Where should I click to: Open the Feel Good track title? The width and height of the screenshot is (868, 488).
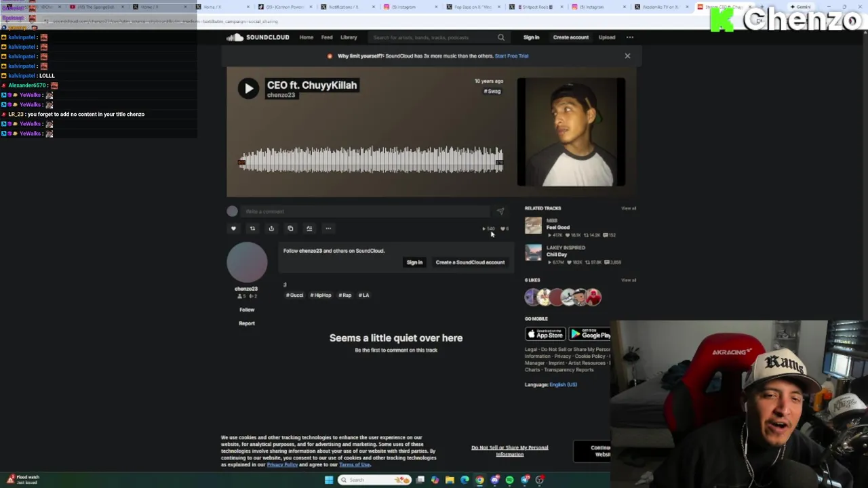point(558,228)
